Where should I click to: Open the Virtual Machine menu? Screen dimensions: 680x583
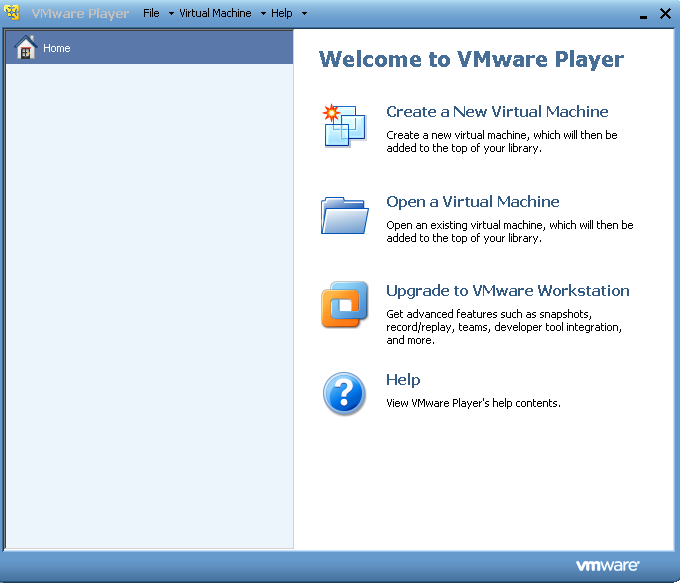[x=215, y=13]
